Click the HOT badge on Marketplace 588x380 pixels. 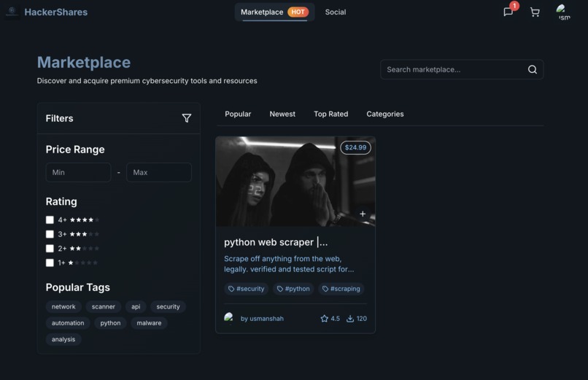pos(298,12)
